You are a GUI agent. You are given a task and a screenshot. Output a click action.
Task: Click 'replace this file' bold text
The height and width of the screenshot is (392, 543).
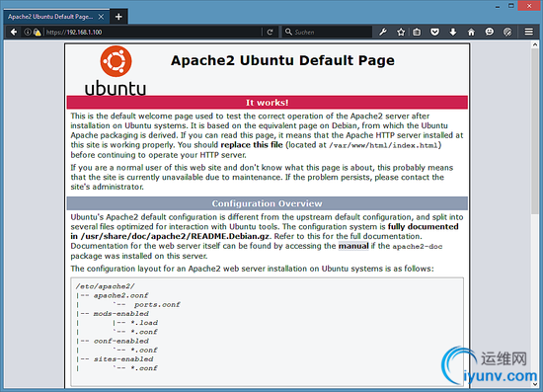[252, 145]
